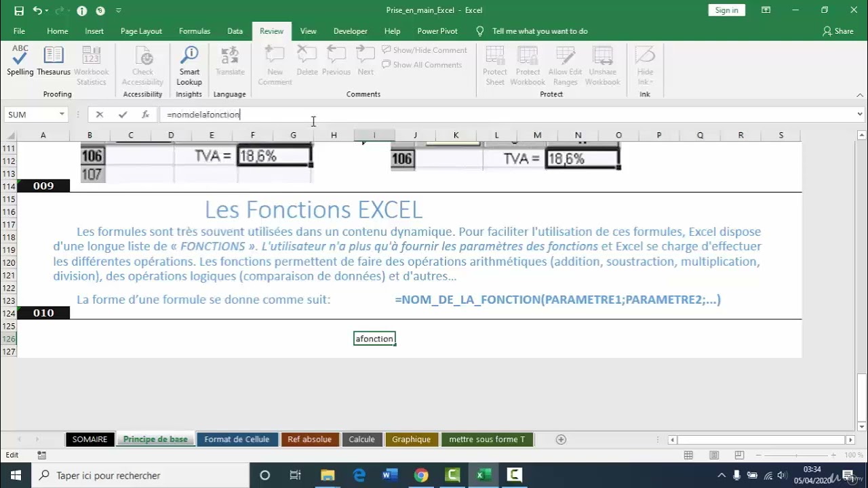Expand the Name Box dropdown
868x488 pixels.
[x=62, y=115]
